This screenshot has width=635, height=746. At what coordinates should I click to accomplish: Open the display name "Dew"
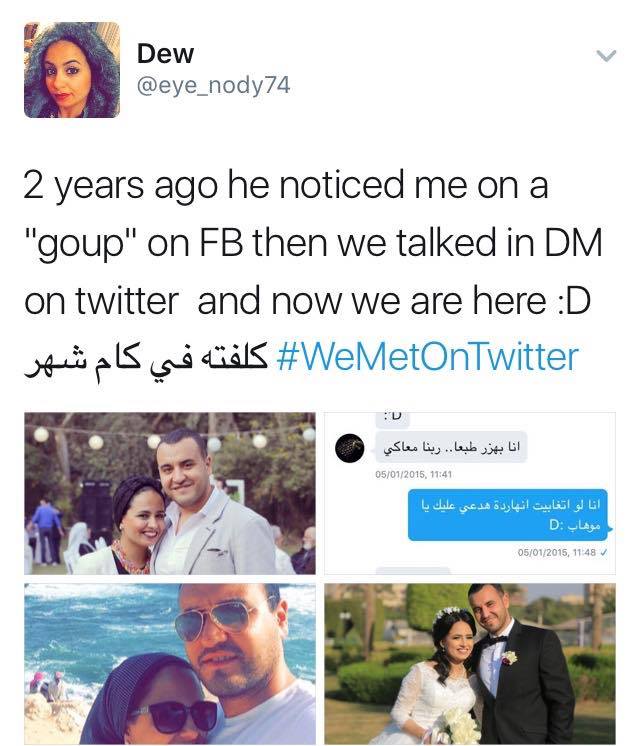click(x=166, y=53)
